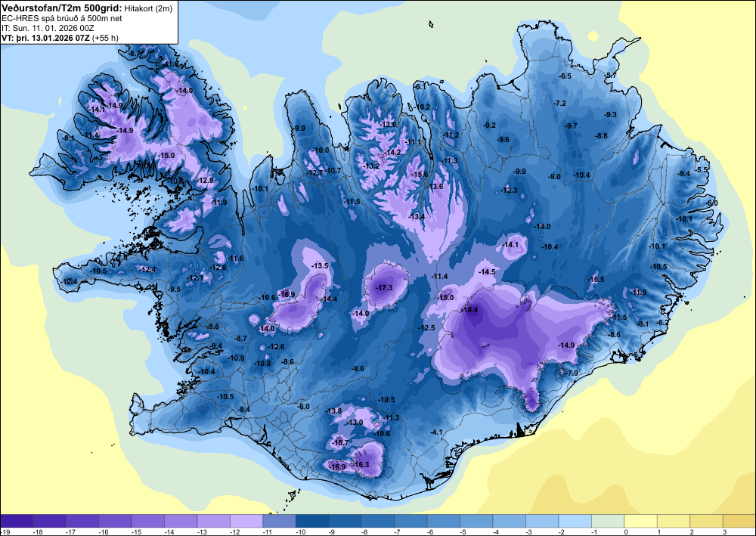Image resolution: width=756 pixels, height=536 pixels.
Task: Select the -9.2 temperature label
Action: 489,125
